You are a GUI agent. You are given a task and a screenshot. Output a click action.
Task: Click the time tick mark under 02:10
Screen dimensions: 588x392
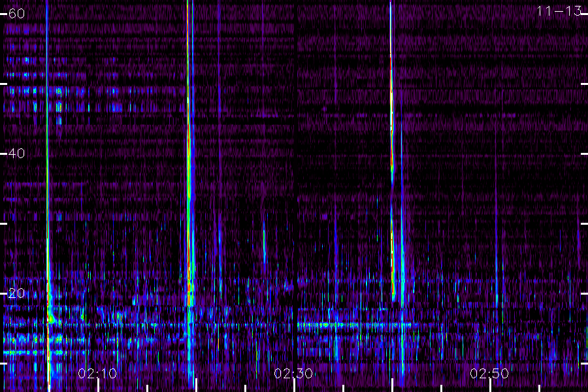(x=98, y=385)
